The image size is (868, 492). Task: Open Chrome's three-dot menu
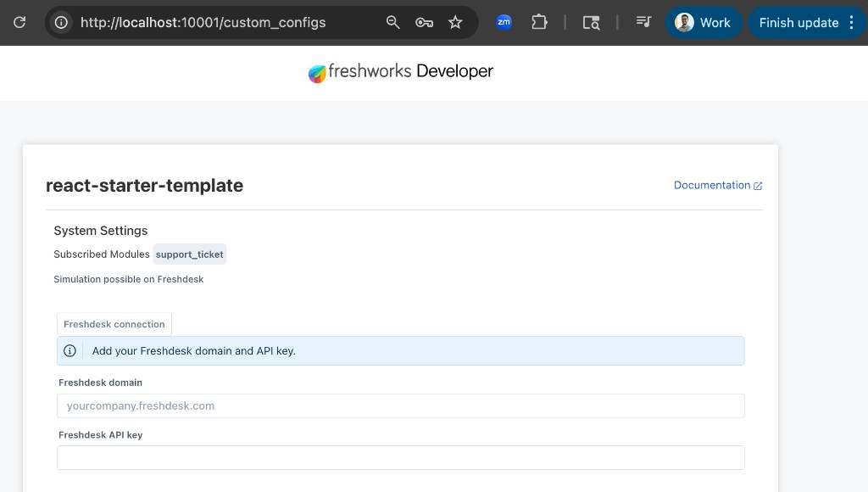(x=851, y=22)
